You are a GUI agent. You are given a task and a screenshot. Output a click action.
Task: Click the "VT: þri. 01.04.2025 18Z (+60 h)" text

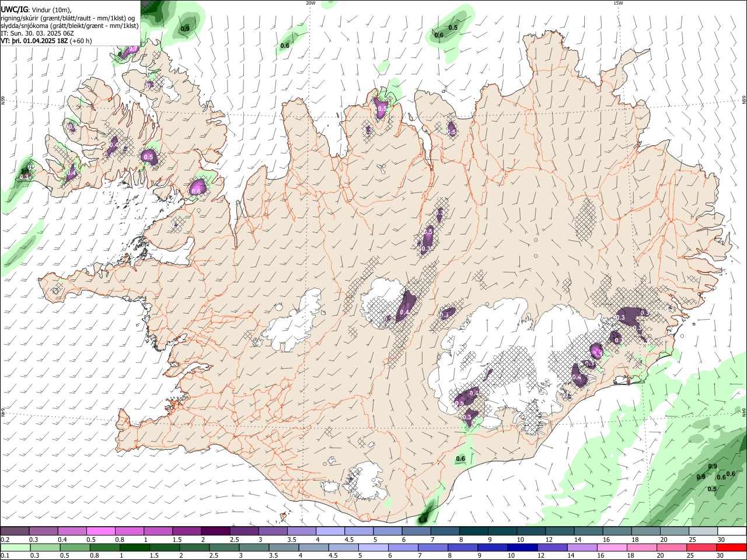pyautogui.click(x=46, y=41)
